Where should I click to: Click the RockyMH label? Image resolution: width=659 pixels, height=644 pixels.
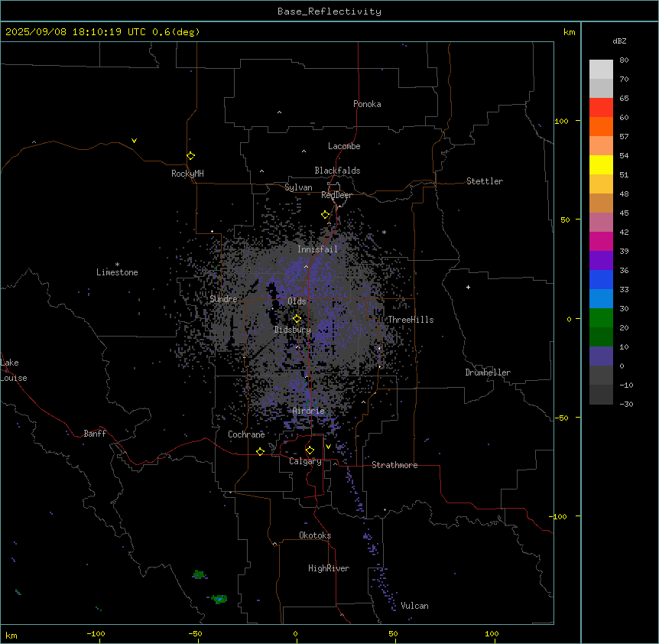[187, 174]
